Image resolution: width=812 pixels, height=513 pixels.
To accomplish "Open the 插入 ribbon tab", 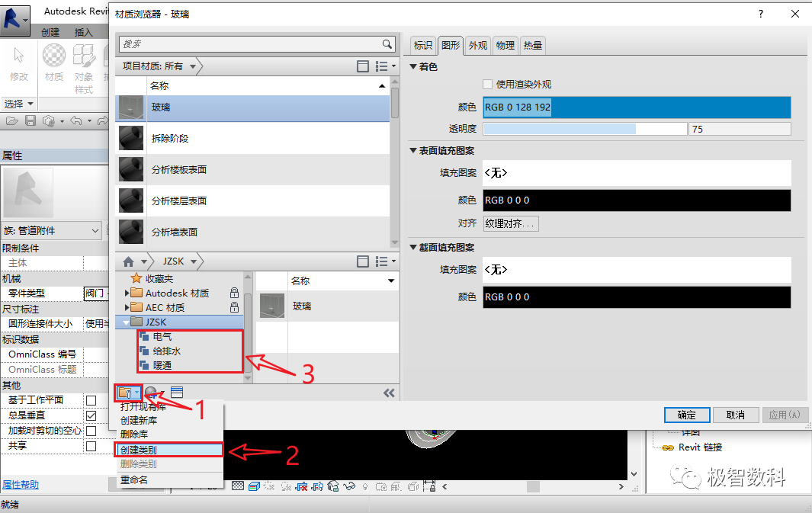I will pos(83,32).
